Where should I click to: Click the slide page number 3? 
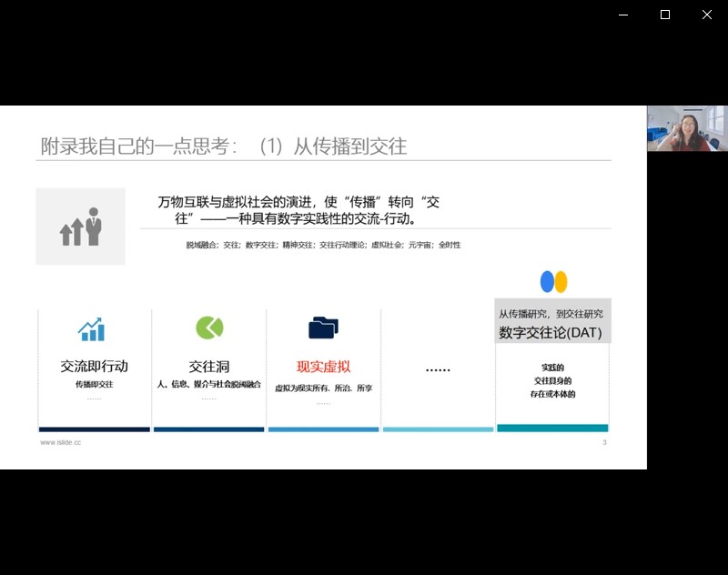[x=604, y=443]
